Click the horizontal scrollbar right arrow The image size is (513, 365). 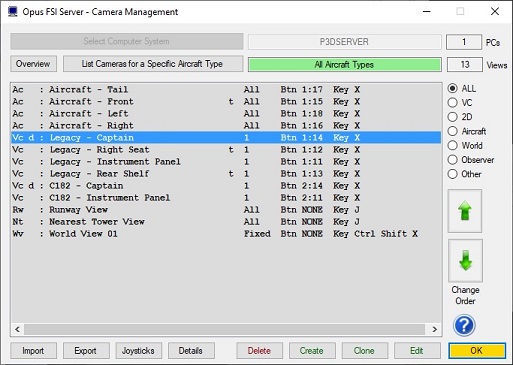pyautogui.click(x=434, y=329)
